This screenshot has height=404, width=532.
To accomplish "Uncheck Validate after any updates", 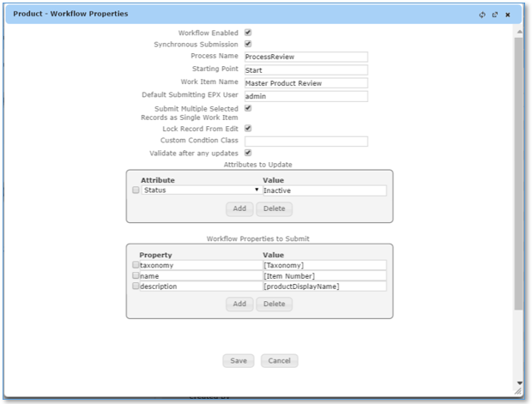I will [248, 153].
